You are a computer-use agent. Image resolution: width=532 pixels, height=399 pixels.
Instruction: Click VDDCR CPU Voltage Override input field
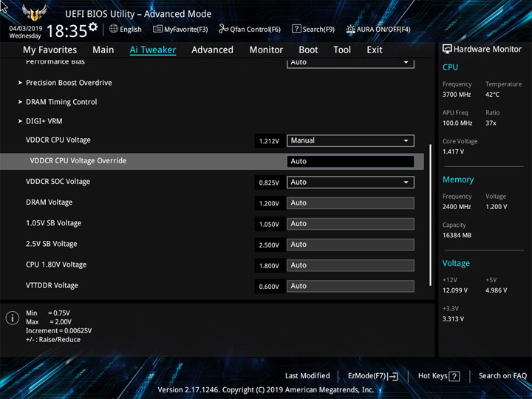(x=350, y=162)
